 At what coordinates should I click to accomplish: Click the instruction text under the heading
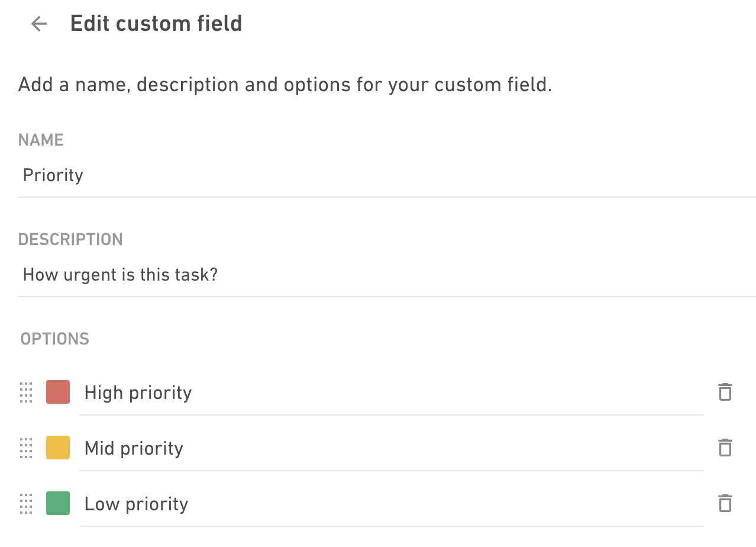click(x=285, y=85)
